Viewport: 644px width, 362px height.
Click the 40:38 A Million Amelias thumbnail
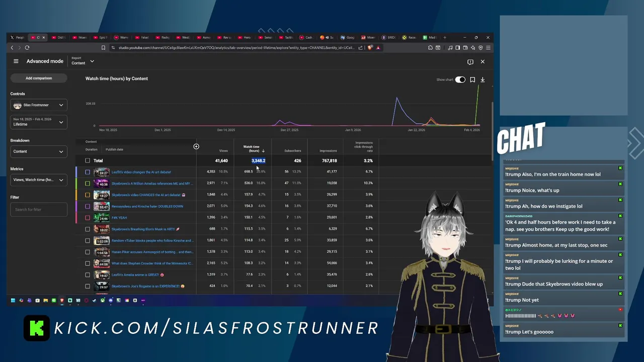click(102, 184)
